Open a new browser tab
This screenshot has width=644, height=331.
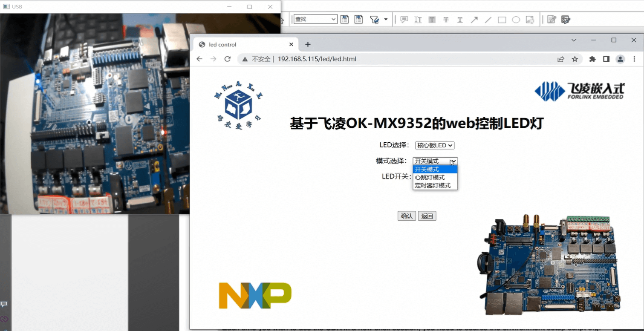[x=308, y=44]
